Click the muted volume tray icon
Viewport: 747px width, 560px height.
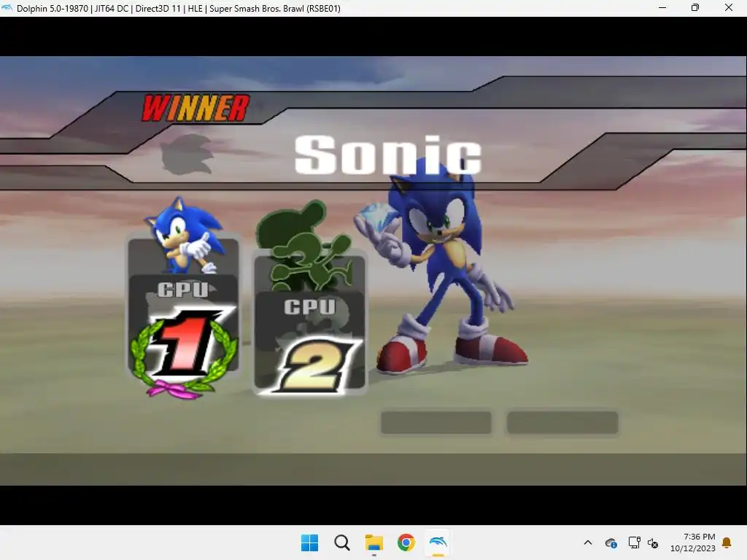[x=653, y=542]
